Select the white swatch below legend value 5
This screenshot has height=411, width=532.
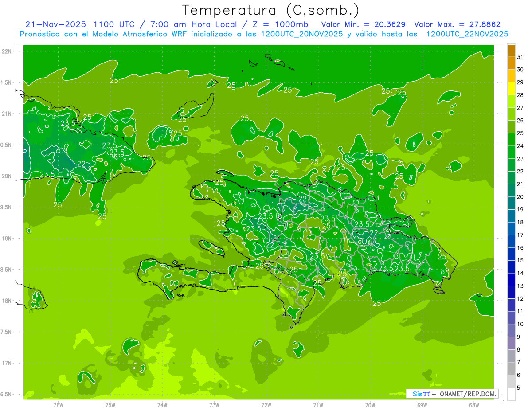pos(511,394)
